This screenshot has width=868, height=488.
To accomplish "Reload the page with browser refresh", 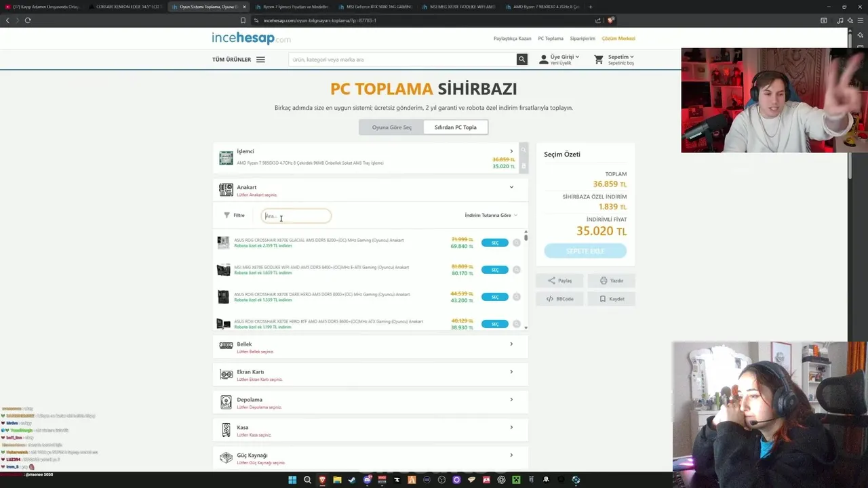I will (x=28, y=20).
